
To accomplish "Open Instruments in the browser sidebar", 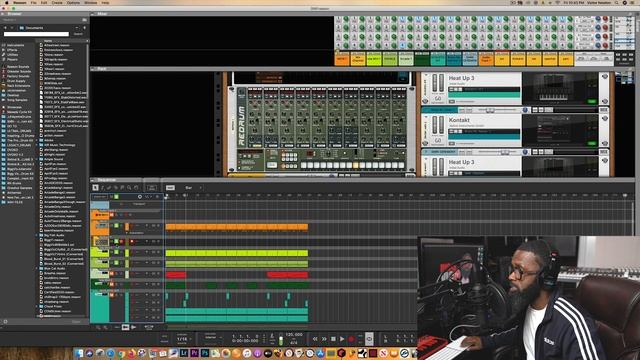I will click(x=16, y=45).
